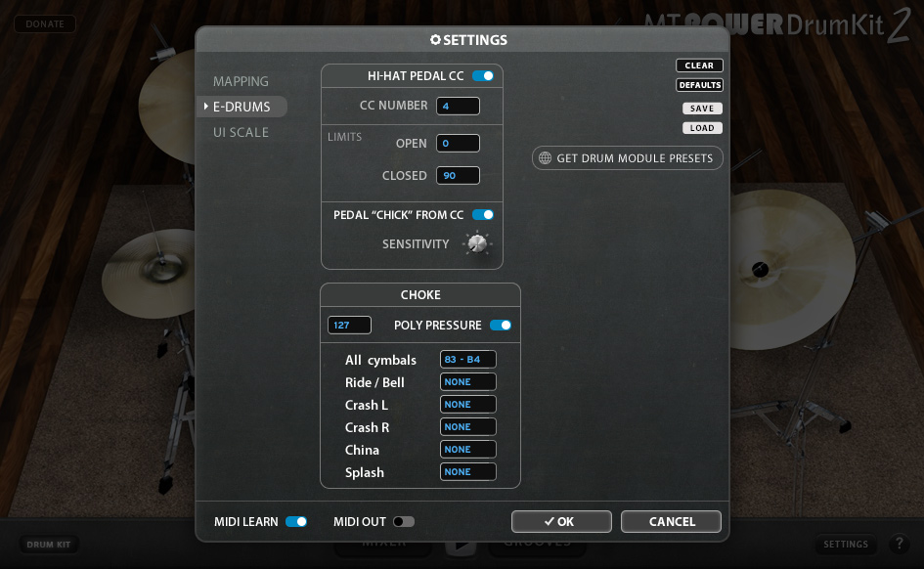Screen dimensions: 924x569
Task: Click the CANCEL button
Action: 671,521
